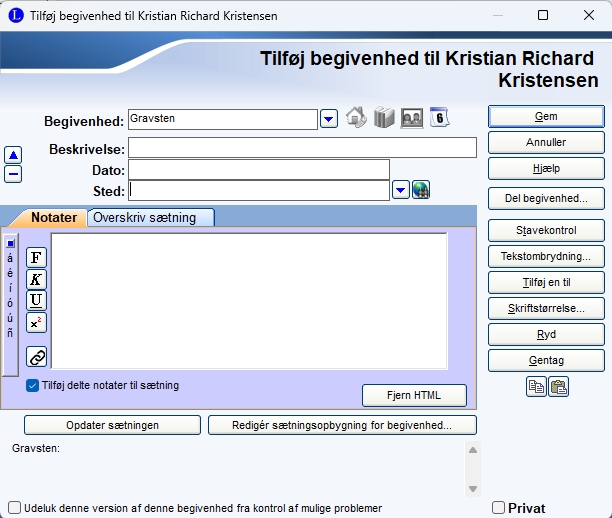This screenshot has width=612, height=518.
Task: Toggle superscript formatting button
Action: tap(37, 322)
